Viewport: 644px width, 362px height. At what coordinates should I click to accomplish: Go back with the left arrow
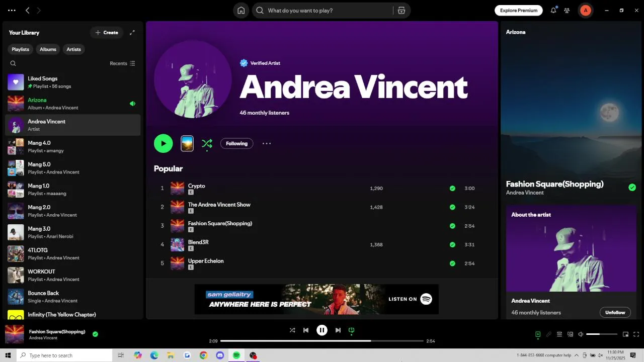28,10
